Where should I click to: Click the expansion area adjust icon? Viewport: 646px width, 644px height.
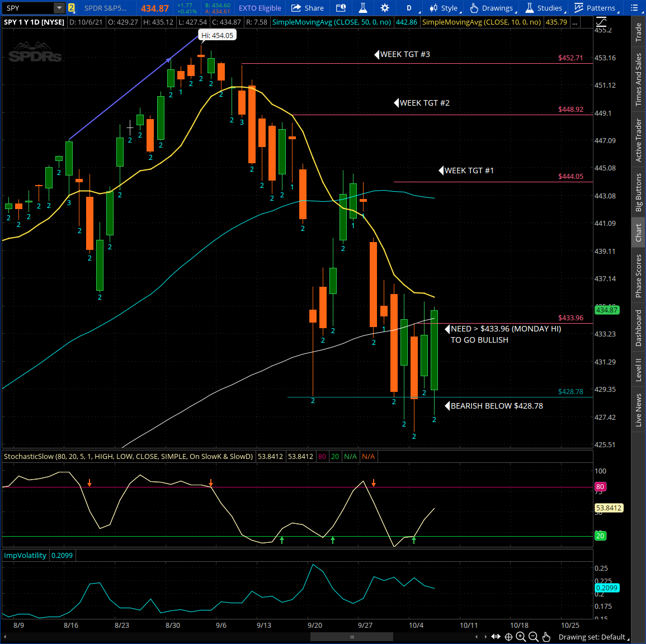coord(496,637)
